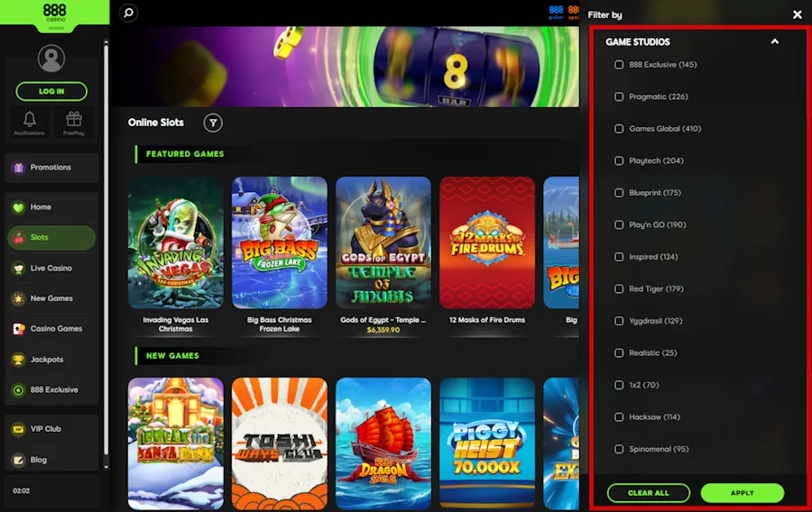
Task: Open New Games in the sidebar
Action: (51, 298)
